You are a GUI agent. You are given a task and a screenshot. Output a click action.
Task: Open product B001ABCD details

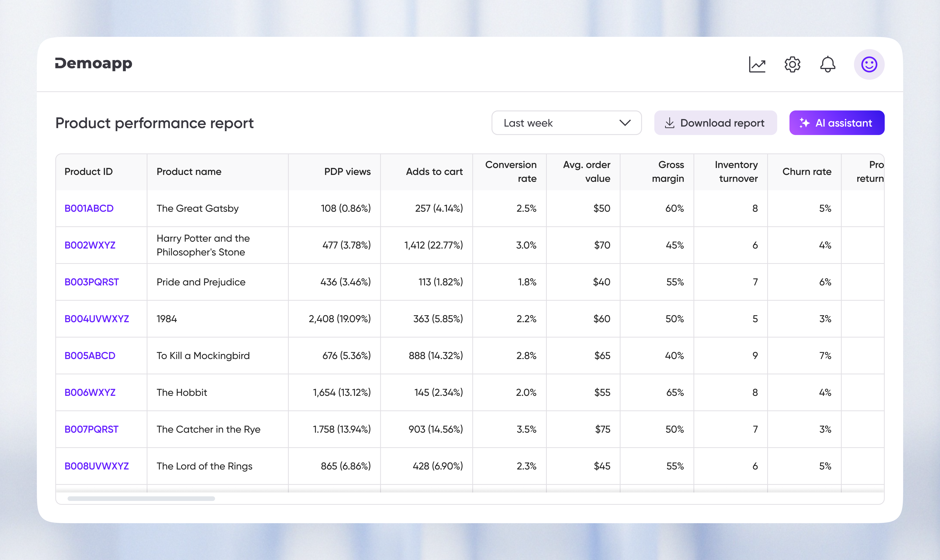[89, 208]
